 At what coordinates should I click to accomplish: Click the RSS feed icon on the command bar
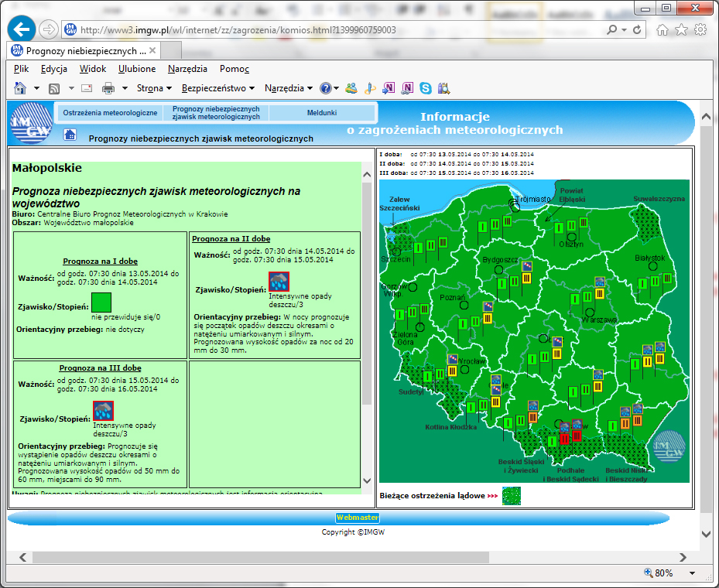[53, 88]
